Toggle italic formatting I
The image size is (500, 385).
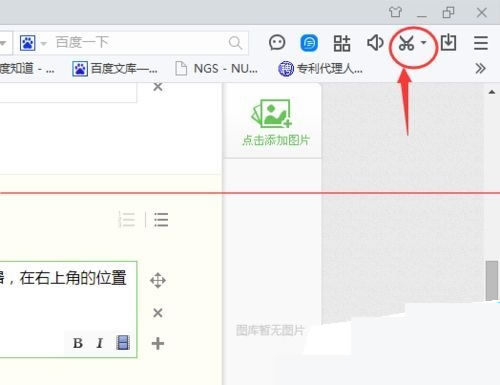click(99, 343)
